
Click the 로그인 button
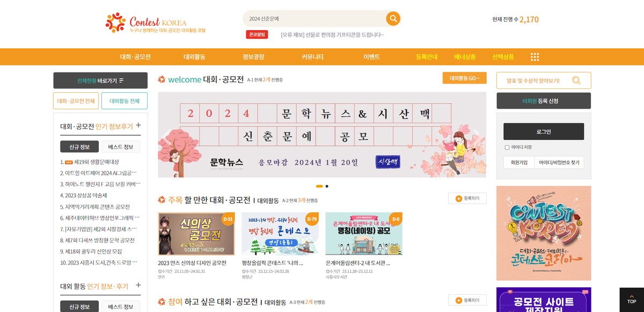pos(544,131)
